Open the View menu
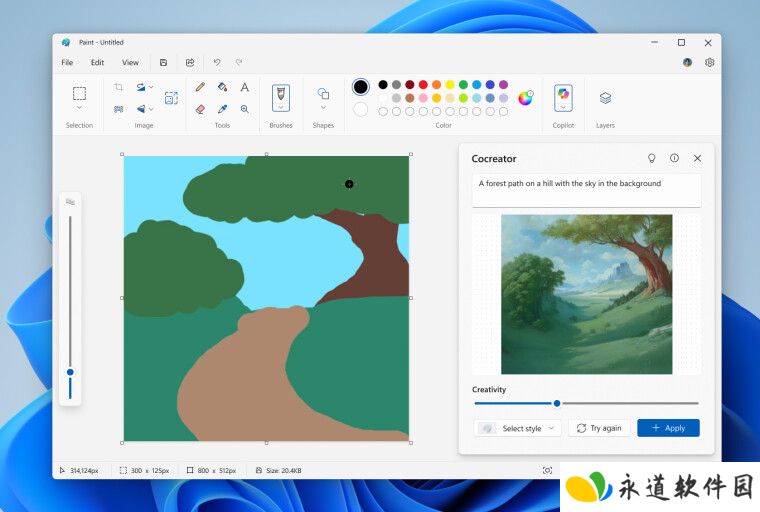 130,63
